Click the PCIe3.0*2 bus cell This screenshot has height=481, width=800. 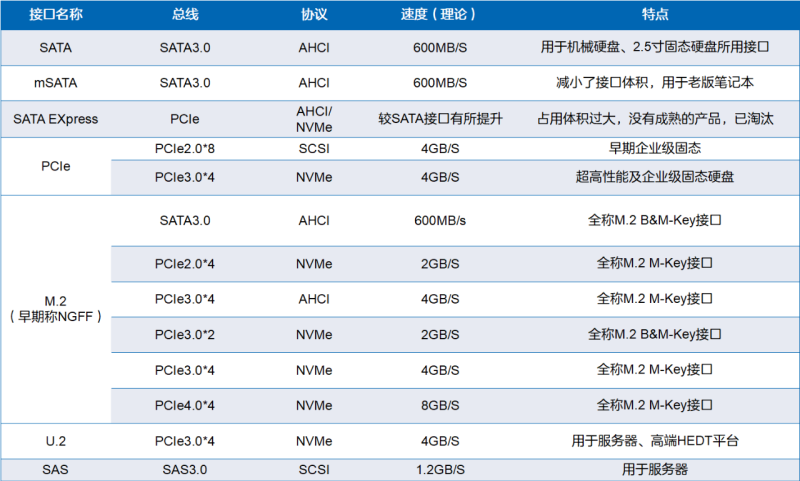coord(186,334)
